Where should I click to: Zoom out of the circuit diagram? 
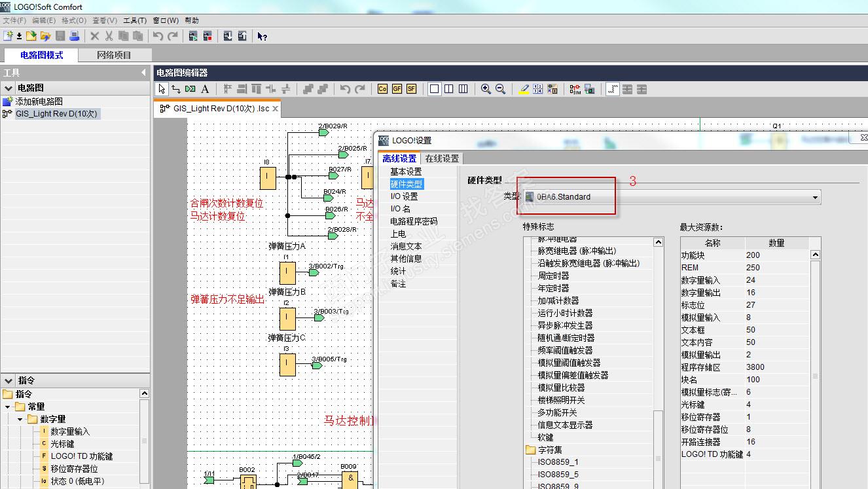(x=500, y=89)
